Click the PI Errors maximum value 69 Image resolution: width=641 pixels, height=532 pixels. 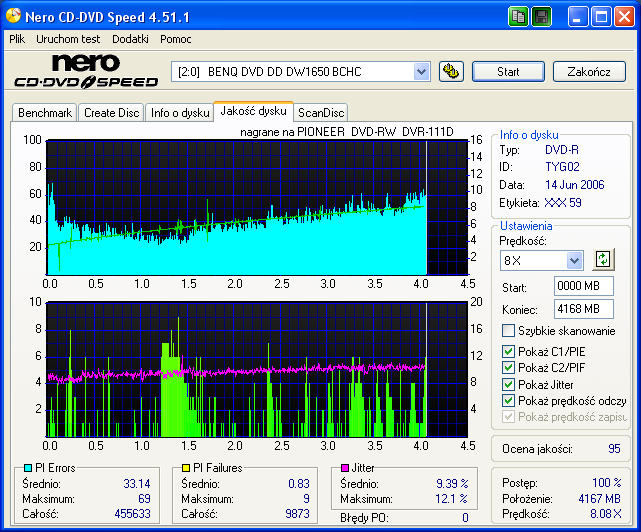pyautogui.click(x=144, y=498)
